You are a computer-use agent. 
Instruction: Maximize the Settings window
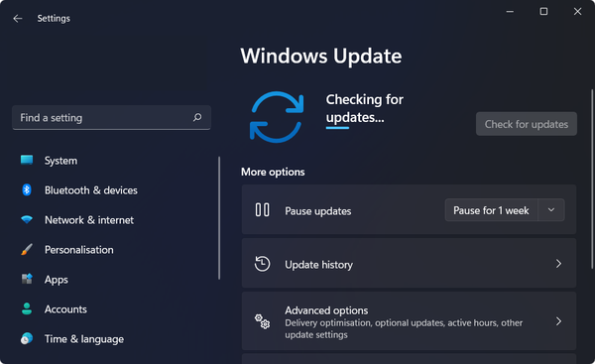(543, 11)
